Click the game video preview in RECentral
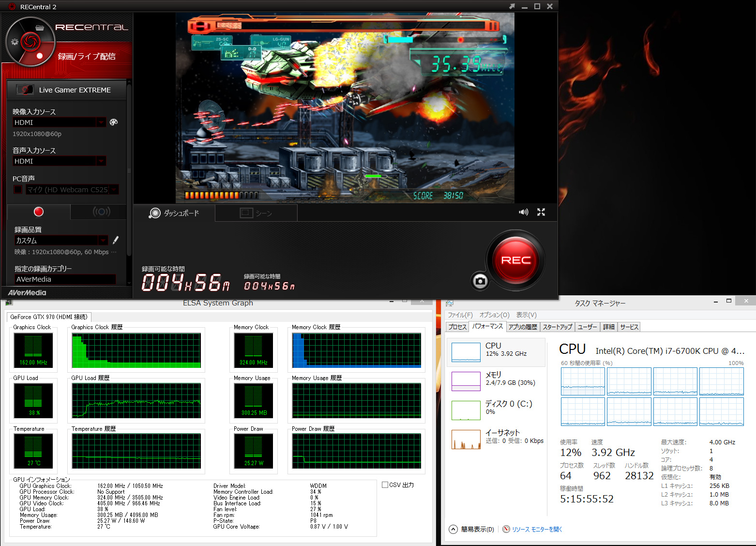This screenshot has height=546, width=756. coord(345,107)
